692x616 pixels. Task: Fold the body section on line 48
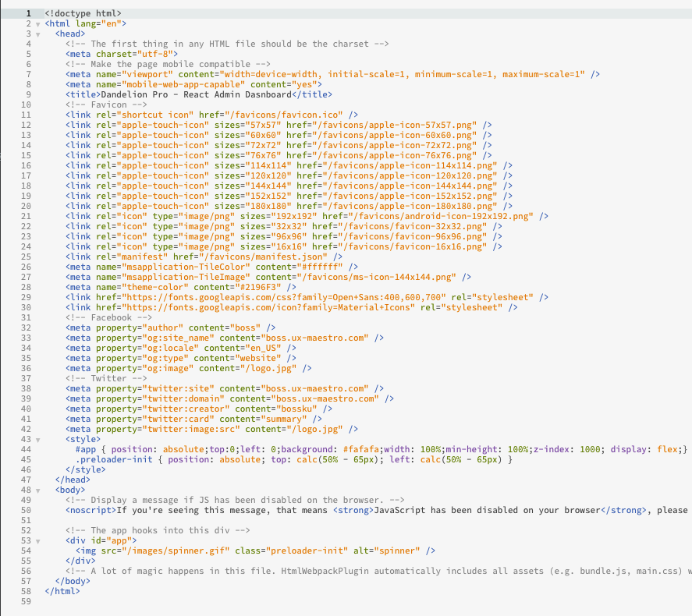pos(37,490)
